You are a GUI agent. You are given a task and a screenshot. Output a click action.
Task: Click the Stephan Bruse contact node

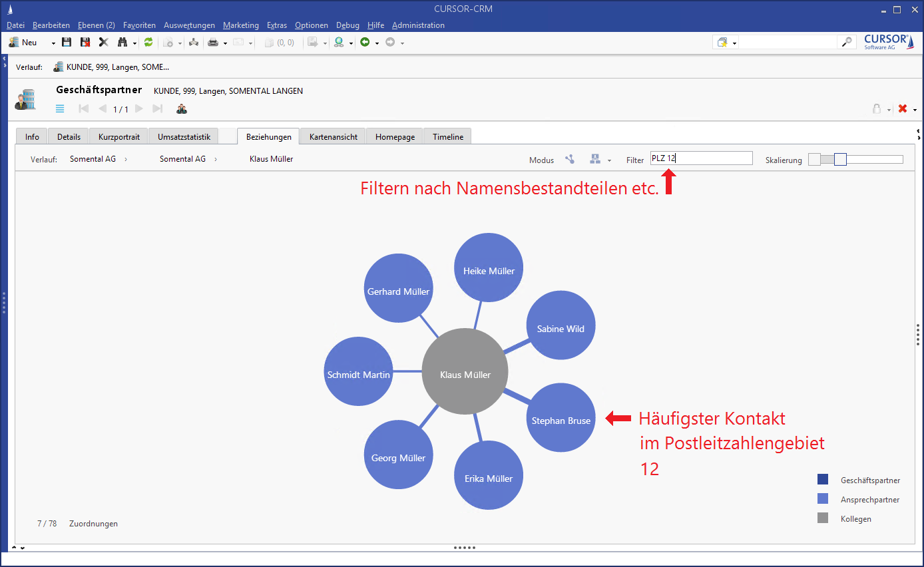pyautogui.click(x=561, y=420)
